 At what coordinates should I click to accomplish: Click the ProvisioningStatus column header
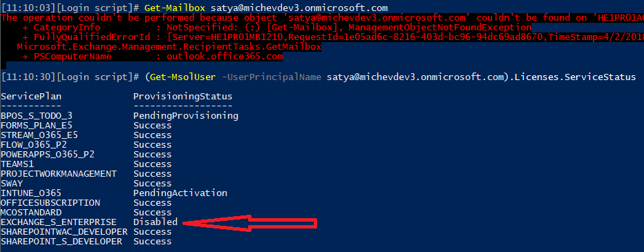[x=183, y=97]
